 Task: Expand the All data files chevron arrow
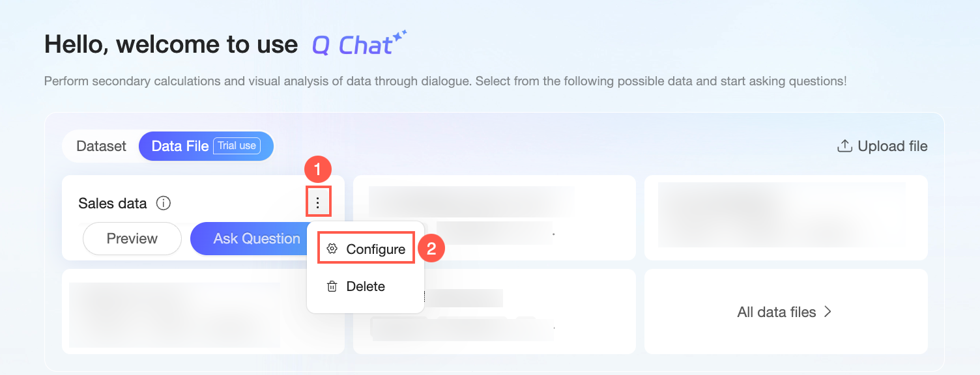point(828,312)
